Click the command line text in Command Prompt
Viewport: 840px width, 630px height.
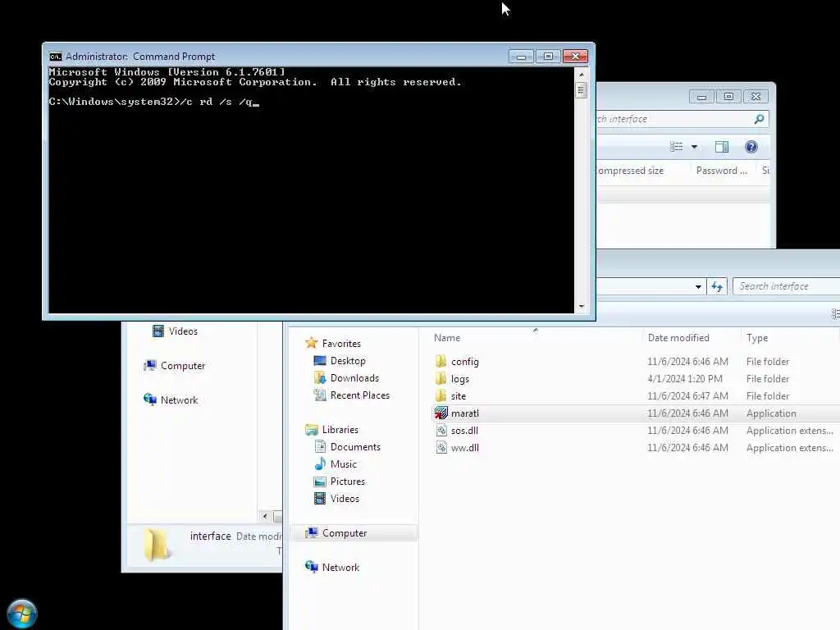click(x=153, y=102)
